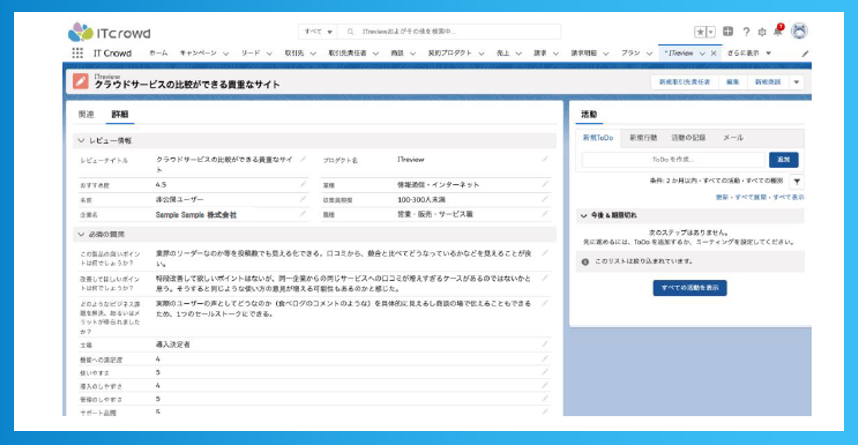Click the すべて表示 link
This screenshot has width=858, height=445.
[789, 197]
